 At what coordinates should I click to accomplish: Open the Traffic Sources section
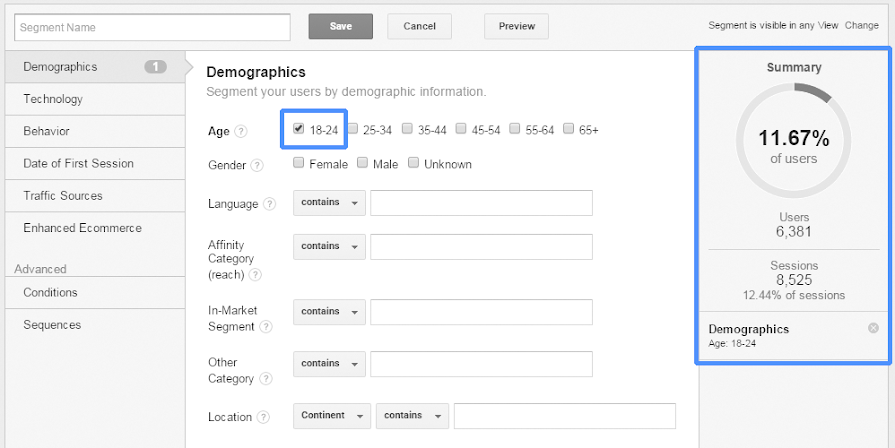pyautogui.click(x=63, y=196)
